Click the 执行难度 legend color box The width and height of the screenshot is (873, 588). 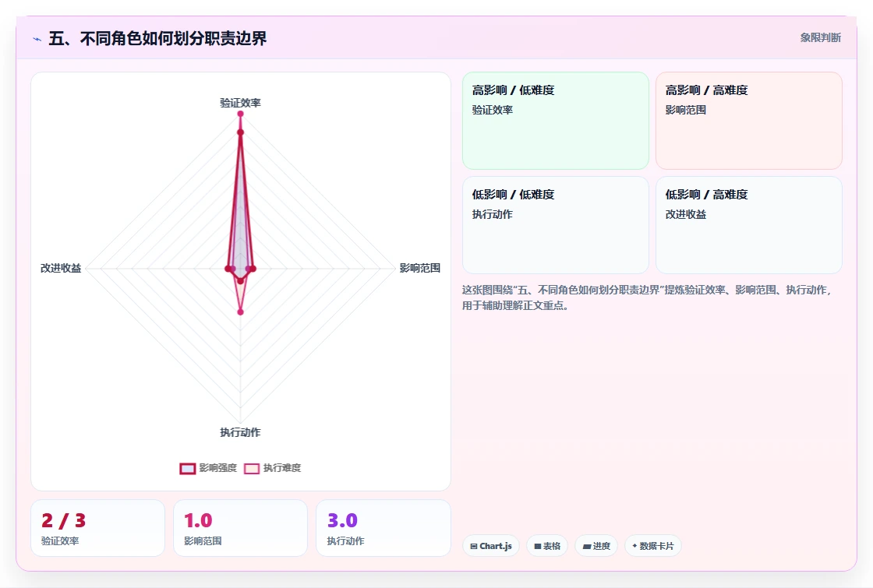(x=252, y=468)
